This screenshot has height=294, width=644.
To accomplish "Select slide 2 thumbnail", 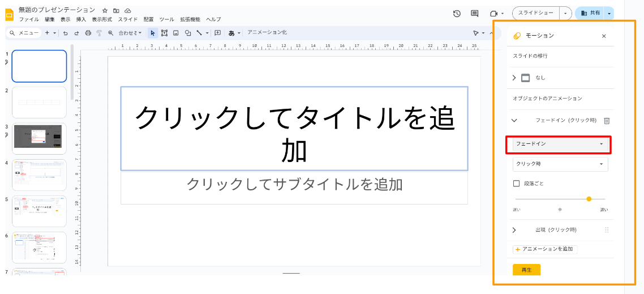I will [x=39, y=102].
